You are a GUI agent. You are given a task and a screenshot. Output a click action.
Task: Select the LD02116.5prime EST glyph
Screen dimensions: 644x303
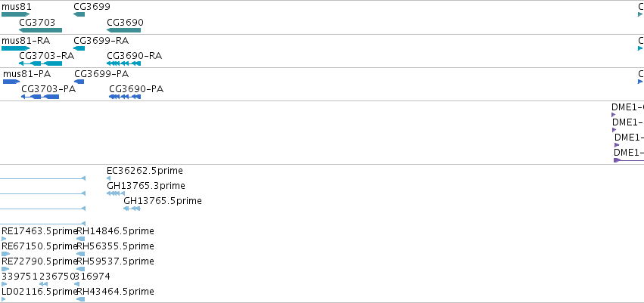[4, 299]
